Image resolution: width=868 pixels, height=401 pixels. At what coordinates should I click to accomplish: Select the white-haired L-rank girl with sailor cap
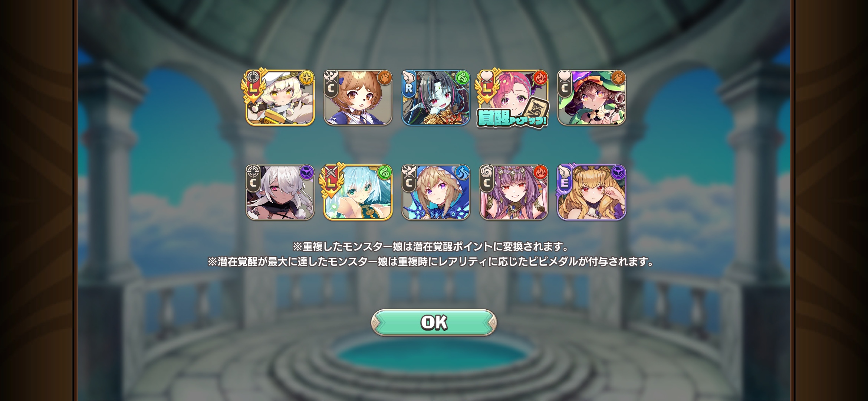(280, 98)
